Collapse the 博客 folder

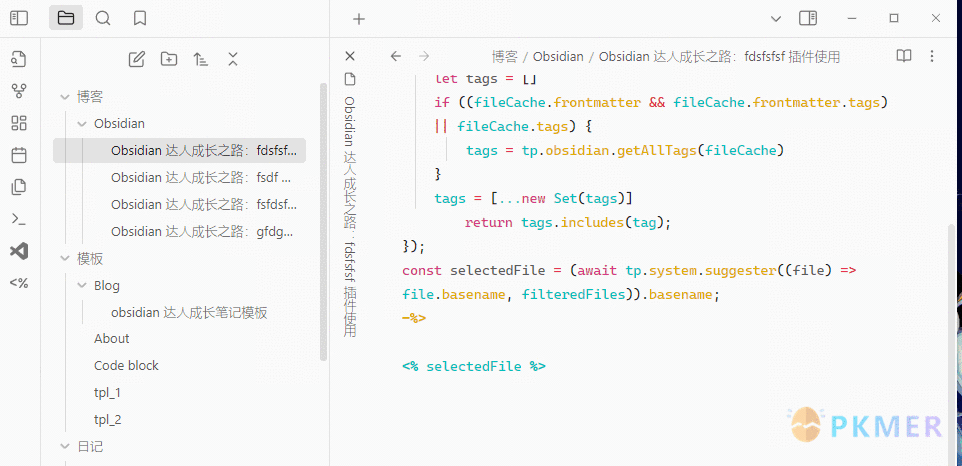point(64,97)
